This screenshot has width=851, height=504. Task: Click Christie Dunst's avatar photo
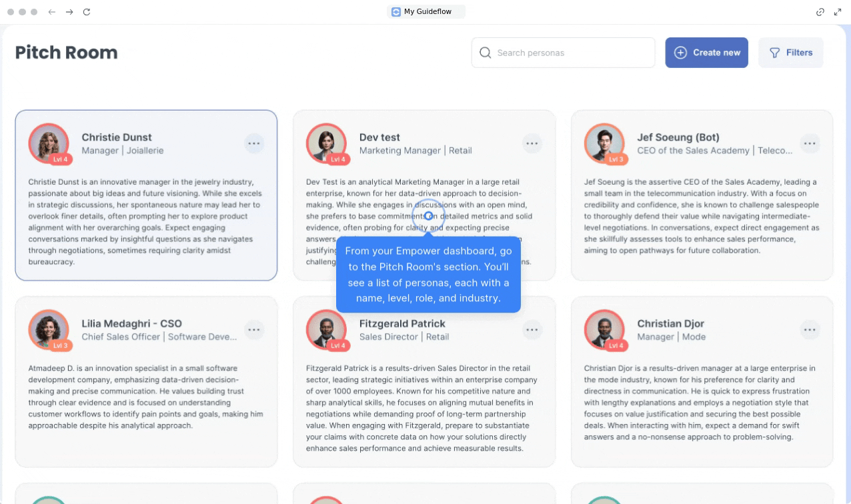49,143
